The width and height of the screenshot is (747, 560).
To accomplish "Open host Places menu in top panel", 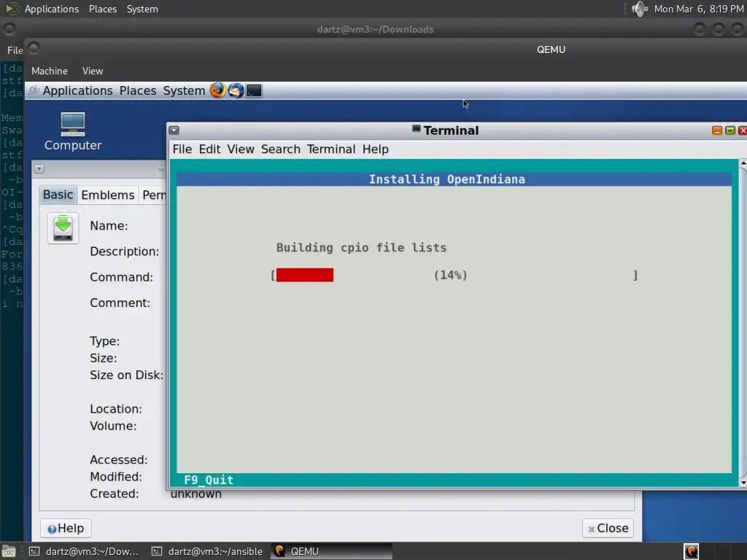I will tap(102, 9).
